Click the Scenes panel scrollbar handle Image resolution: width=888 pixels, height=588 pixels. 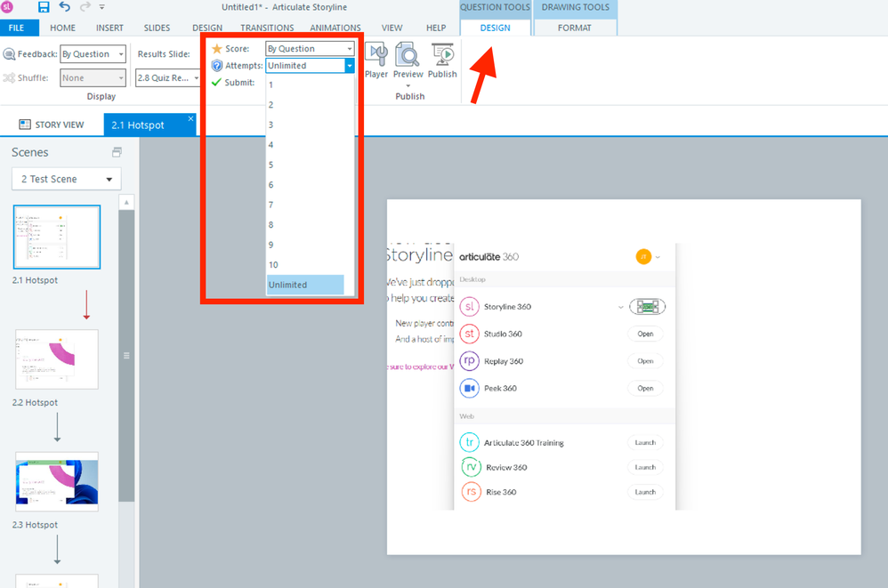pyautogui.click(x=126, y=356)
